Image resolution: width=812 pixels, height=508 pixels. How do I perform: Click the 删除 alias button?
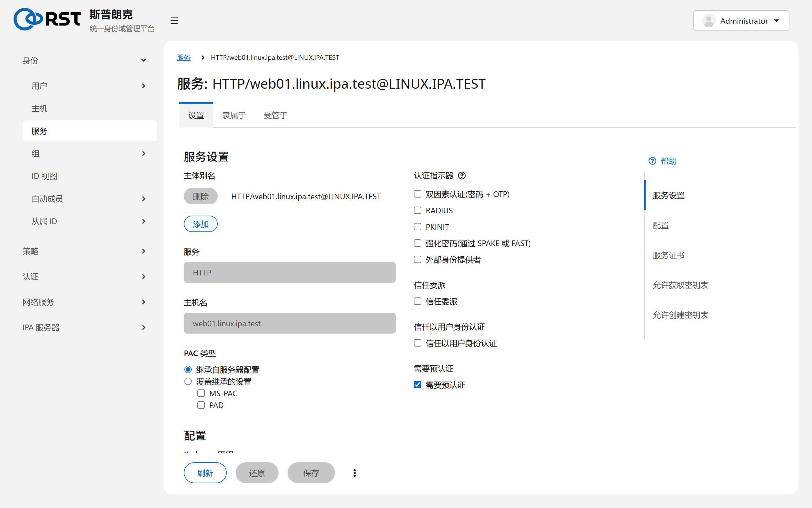200,196
